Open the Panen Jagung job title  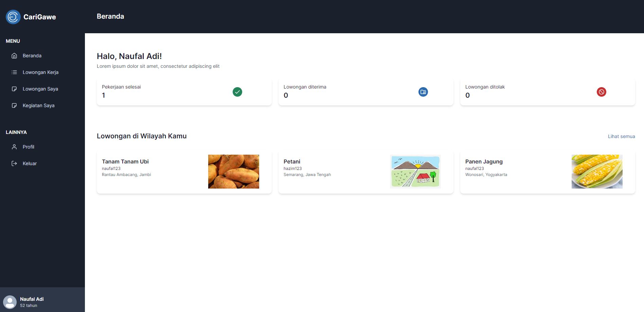484,161
